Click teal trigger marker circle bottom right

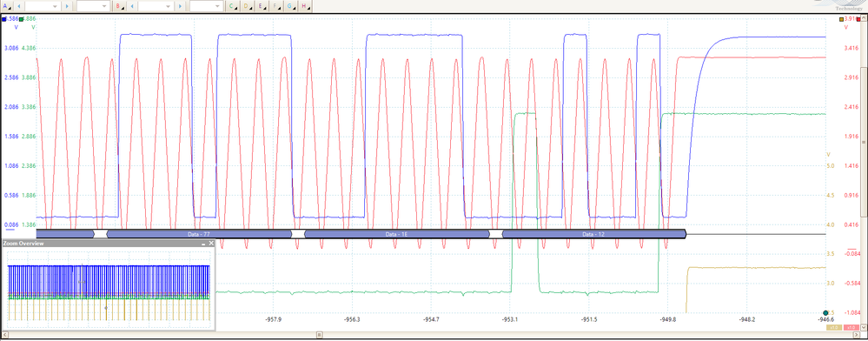pos(825,313)
